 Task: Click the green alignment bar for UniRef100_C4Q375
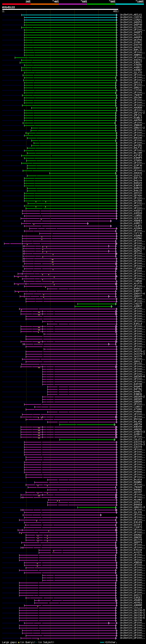point(97,304)
